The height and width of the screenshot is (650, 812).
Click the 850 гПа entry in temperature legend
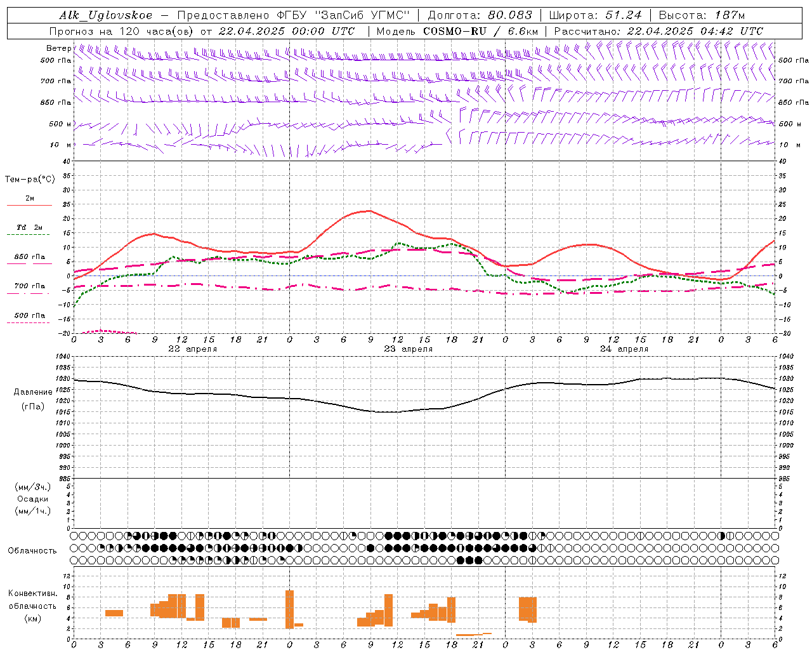[30, 257]
